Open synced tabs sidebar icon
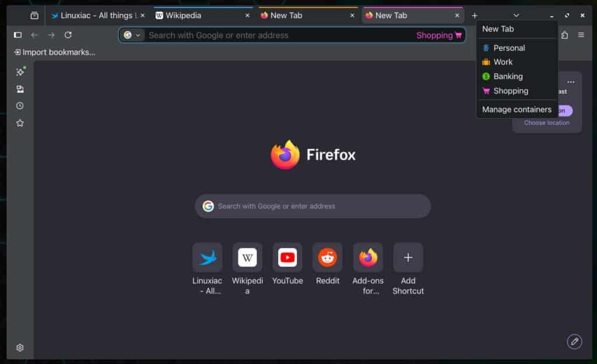Image resolution: width=597 pixels, height=364 pixels. [x=20, y=89]
